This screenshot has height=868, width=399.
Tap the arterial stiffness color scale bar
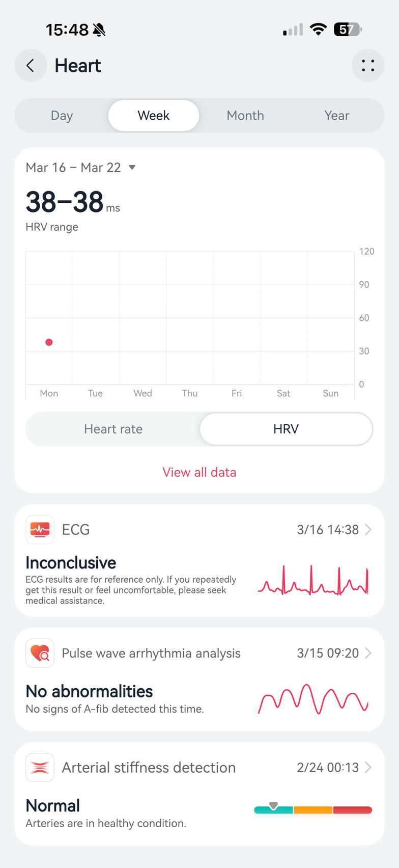pyautogui.click(x=313, y=810)
